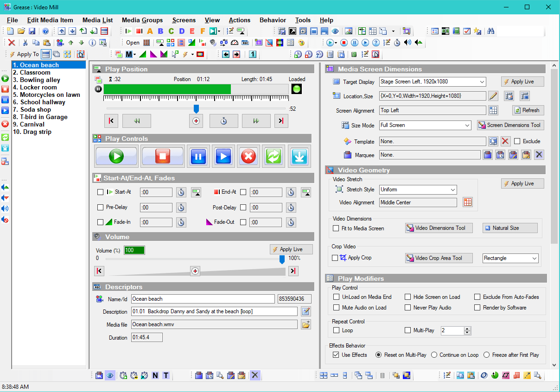Click the Name/Id text field

[x=203, y=299]
